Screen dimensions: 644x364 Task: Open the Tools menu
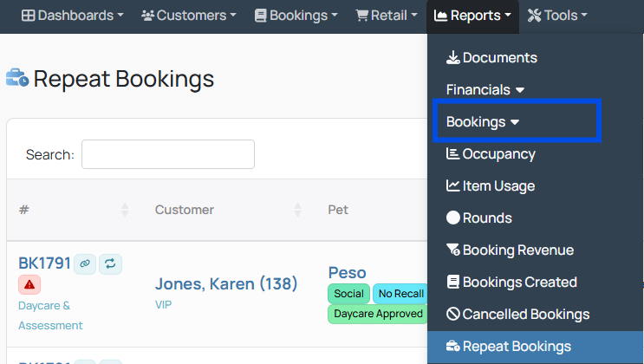coord(557,16)
